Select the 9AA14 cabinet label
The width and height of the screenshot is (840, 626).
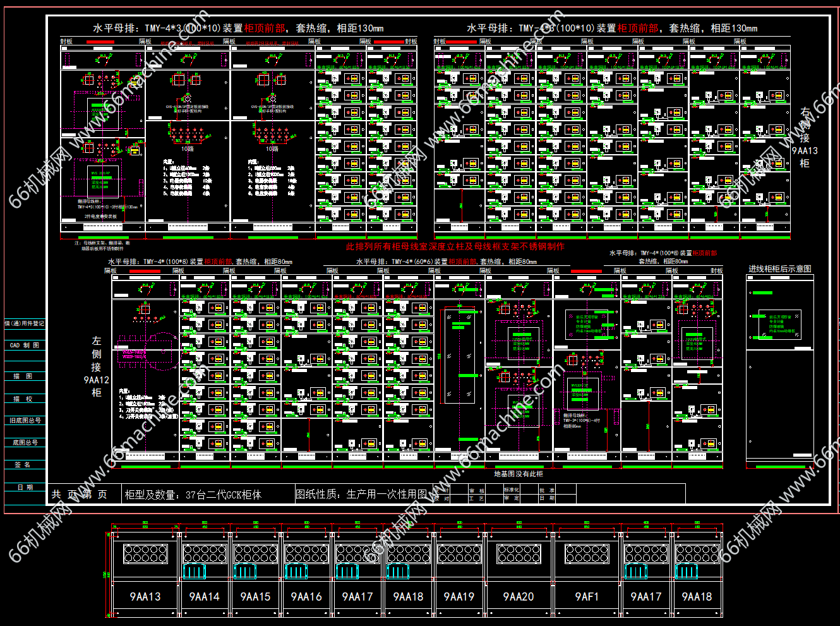pyautogui.click(x=204, y=596)
